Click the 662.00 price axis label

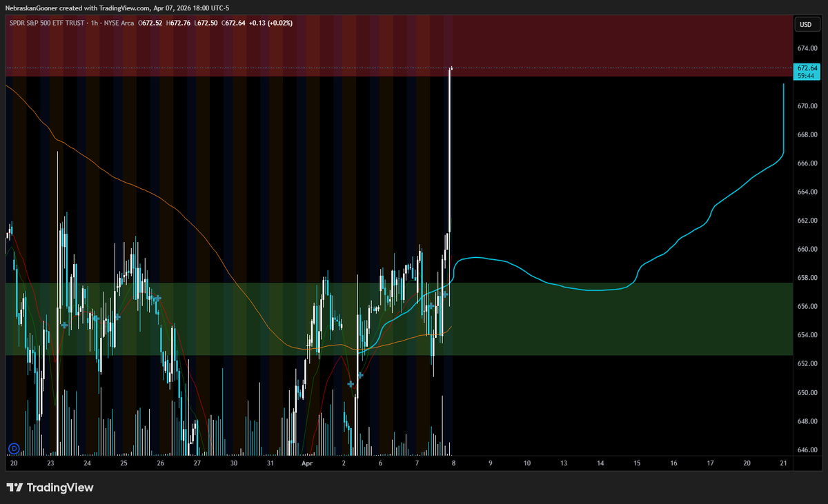[807, 221]
